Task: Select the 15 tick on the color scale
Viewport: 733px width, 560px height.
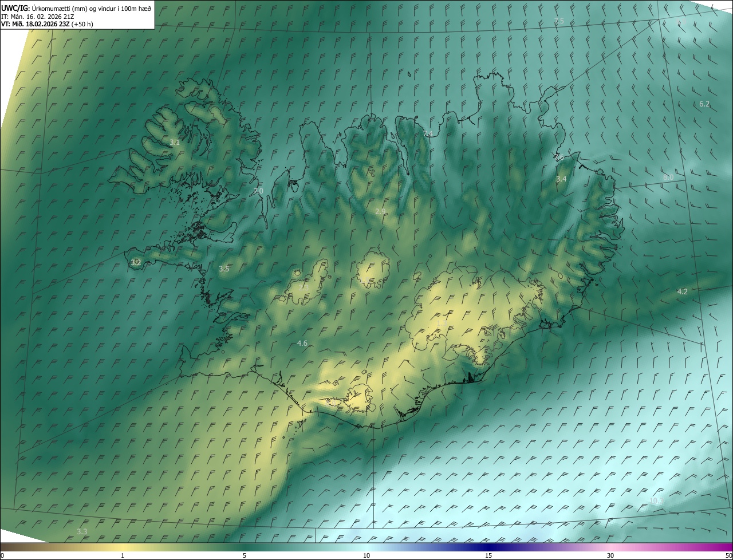Action: [488, 555]
